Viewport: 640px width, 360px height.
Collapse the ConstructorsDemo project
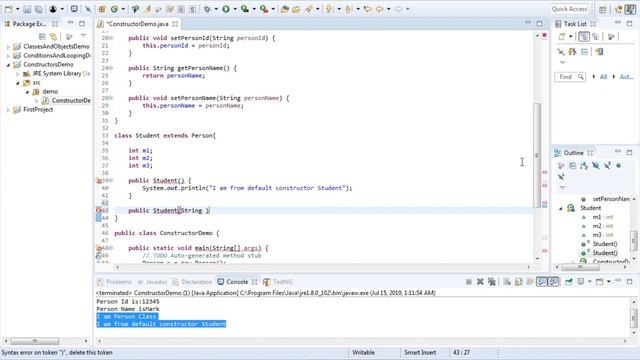8,64
